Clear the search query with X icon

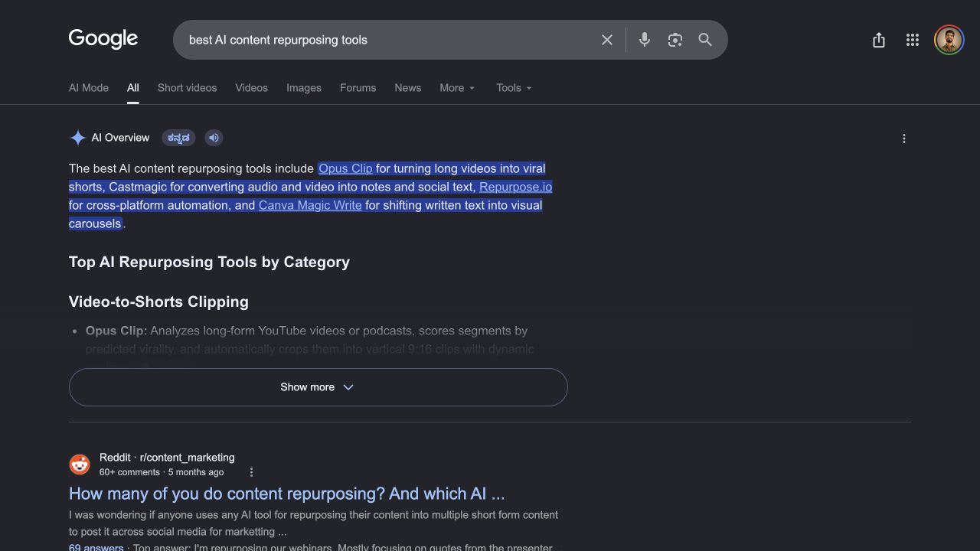607,40
